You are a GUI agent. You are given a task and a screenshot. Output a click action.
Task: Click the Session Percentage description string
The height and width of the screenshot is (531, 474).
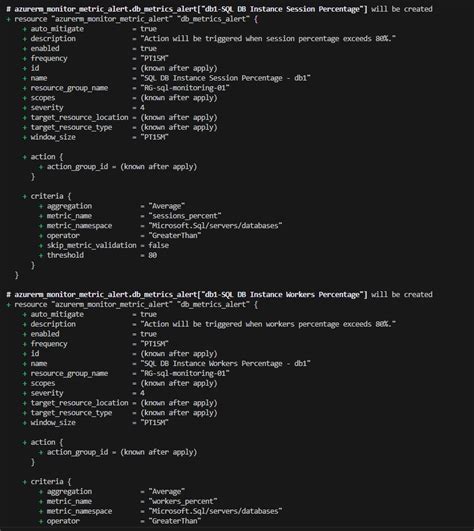click(x=268, y=39)
